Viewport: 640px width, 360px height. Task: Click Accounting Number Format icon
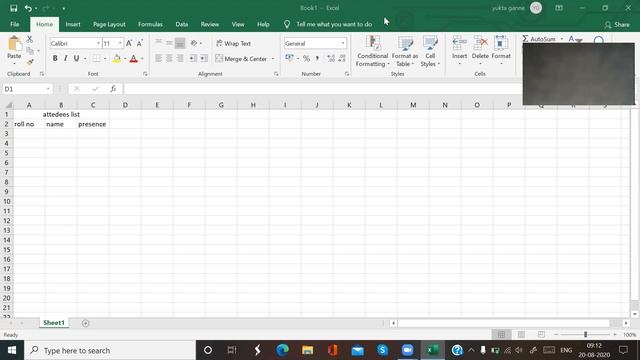[289, 58]
